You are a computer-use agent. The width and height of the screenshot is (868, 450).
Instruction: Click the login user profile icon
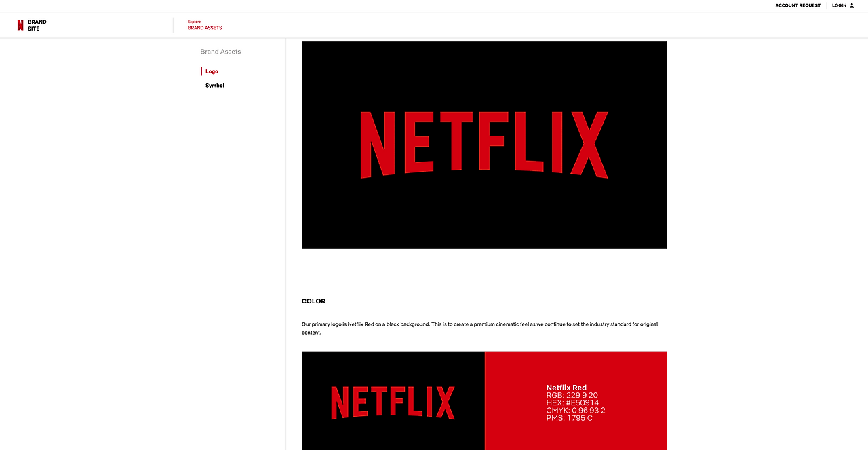pyautogui.click(x=852, y=5)
